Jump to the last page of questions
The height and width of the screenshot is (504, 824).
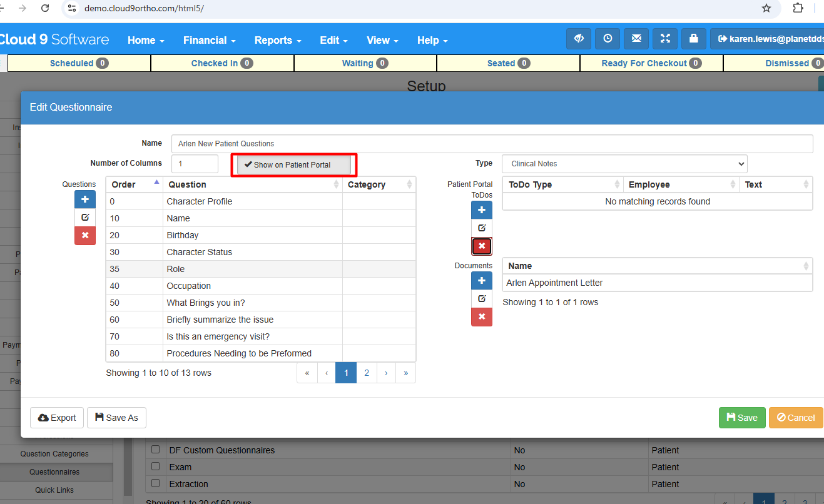click(406, 373)
